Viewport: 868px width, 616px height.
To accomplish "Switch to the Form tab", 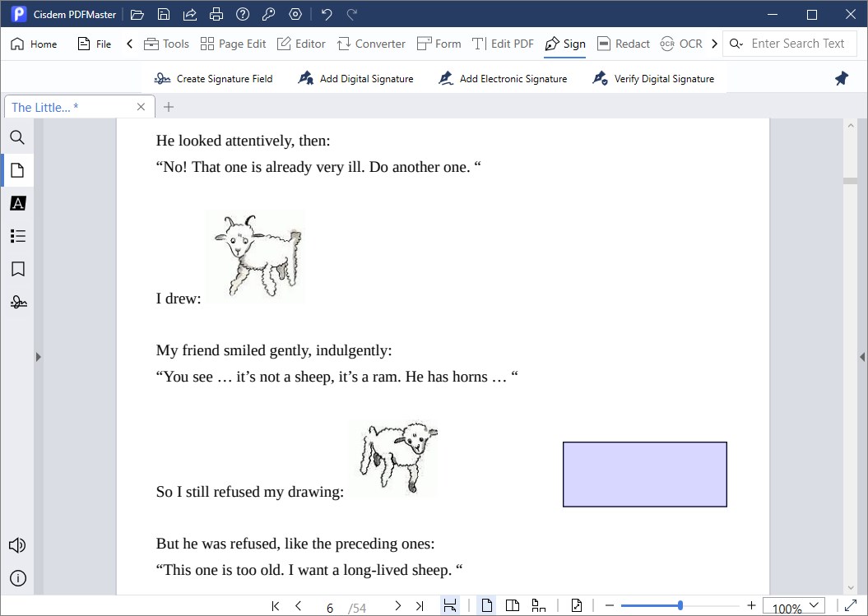I will (x=439, y=44).
